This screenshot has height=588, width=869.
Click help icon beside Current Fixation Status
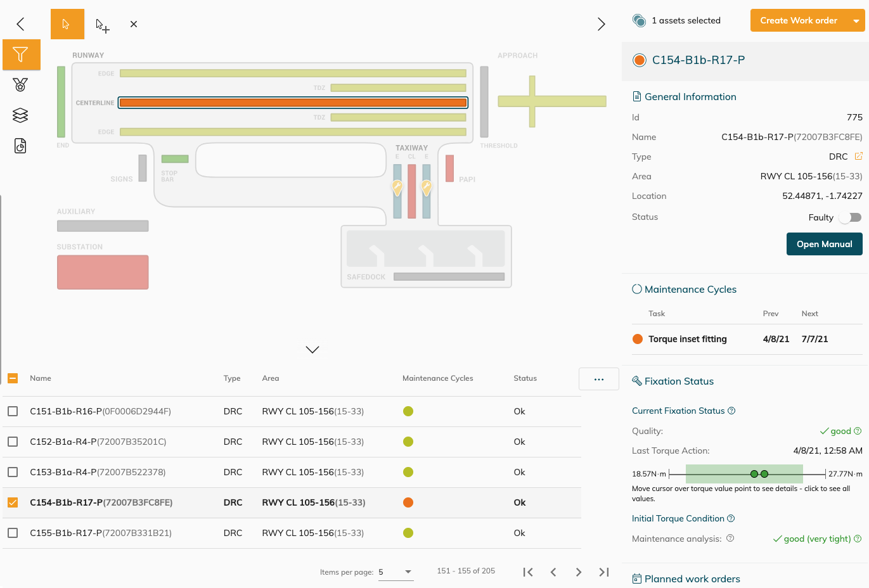[731, 411]
